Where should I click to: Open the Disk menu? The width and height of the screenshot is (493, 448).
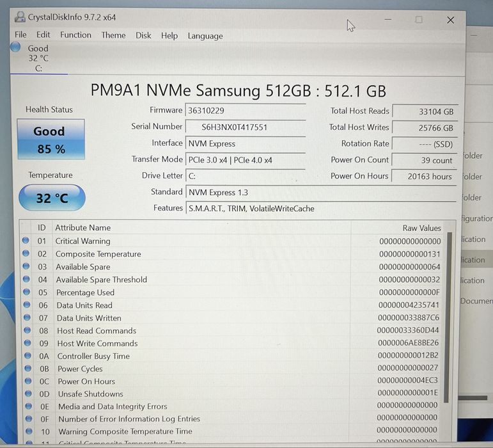click(x=143, y=36)
